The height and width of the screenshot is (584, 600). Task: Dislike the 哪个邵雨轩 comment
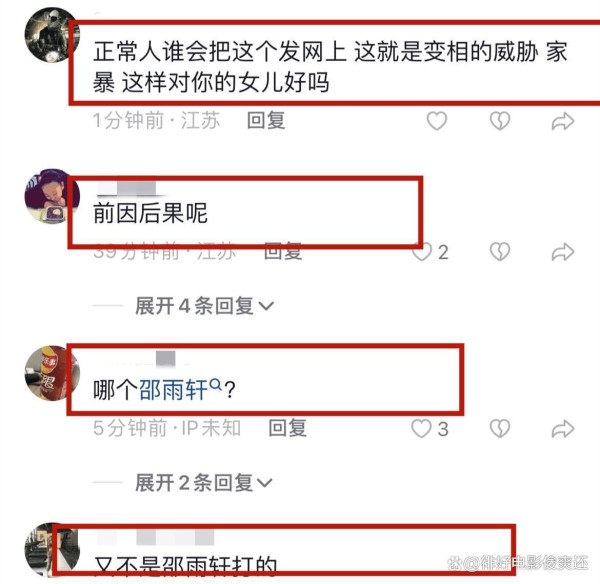(x=500, y=429)
